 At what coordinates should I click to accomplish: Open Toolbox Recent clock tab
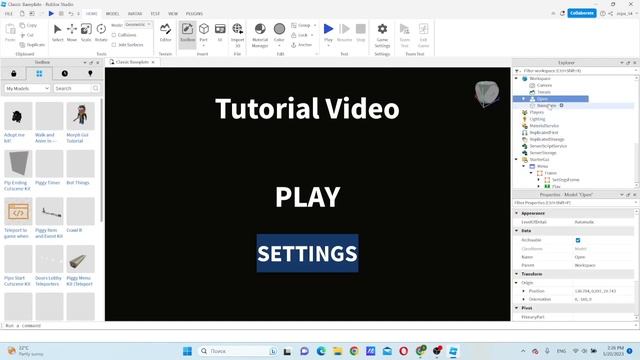click(65, 73)
